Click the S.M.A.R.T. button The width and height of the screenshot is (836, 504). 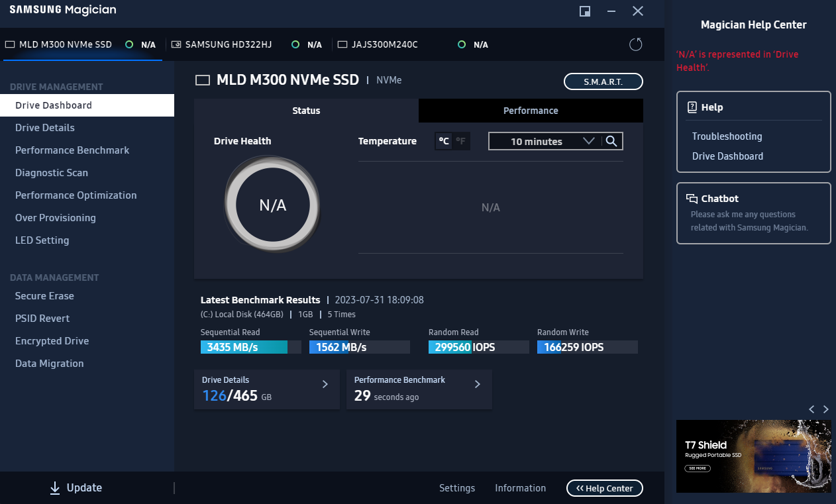pos(603,81)
